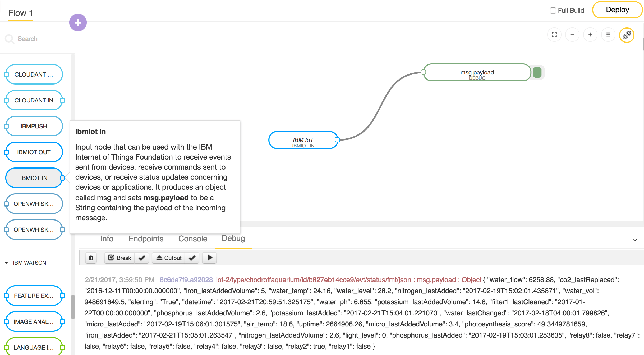This screenshot has width=644, height=355.
Task: Open the canvas list menu icon
Action: tap(608, 35)
